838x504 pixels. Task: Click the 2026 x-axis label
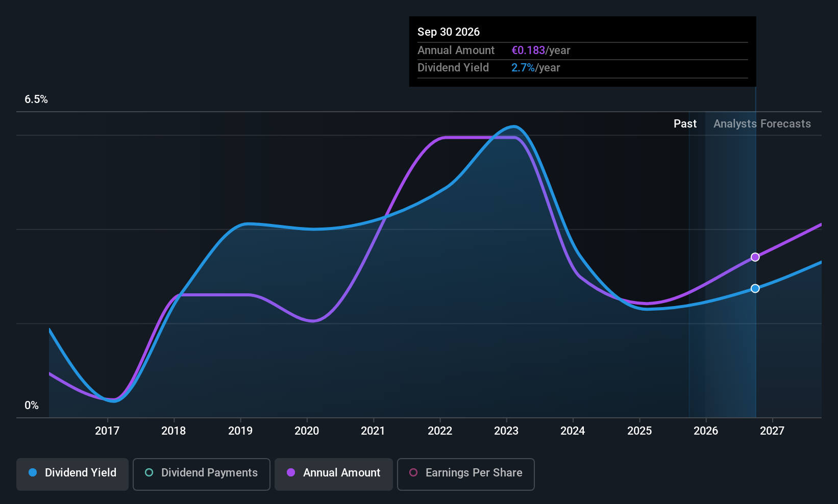tap(706, 431)
